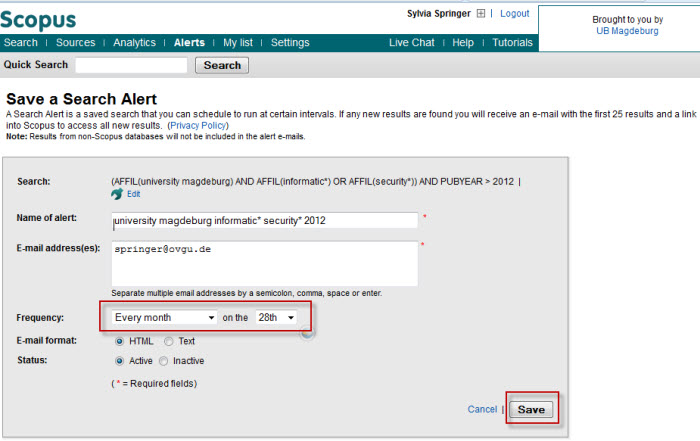Log out via the Logout link
Image resolution: width=700 pixels, height=441 pixels.
point(514,14)
